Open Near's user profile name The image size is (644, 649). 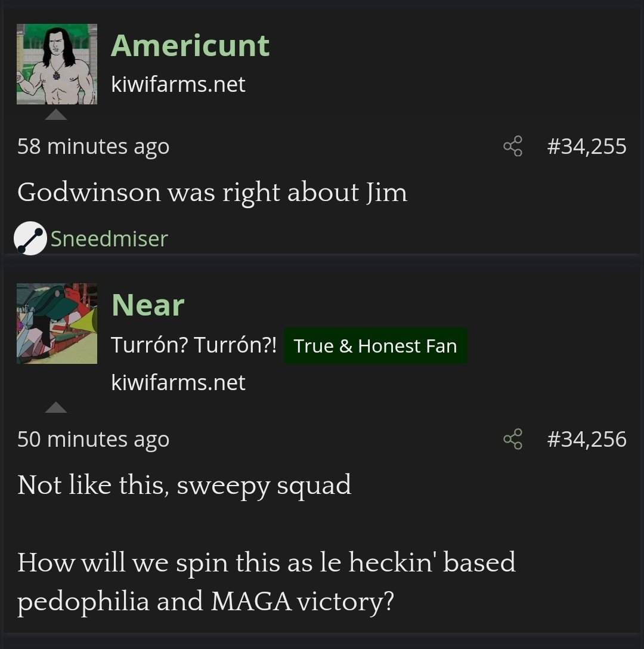pos(148,305)
